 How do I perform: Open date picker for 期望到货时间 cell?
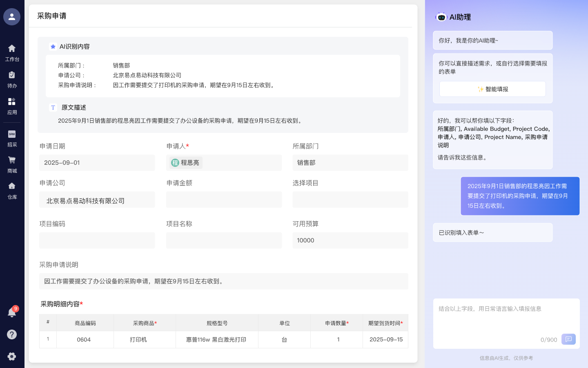pos(385,340)
